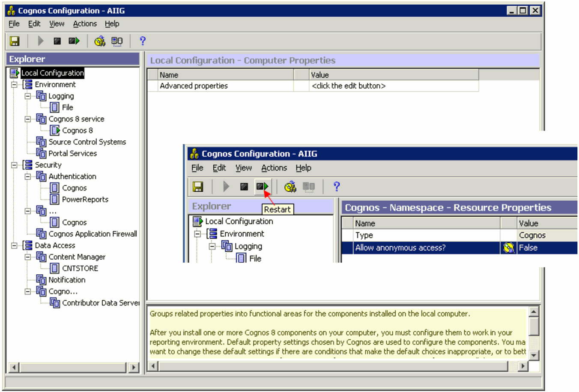Click the Restart icon in the main window toolbar

point(74,41)
